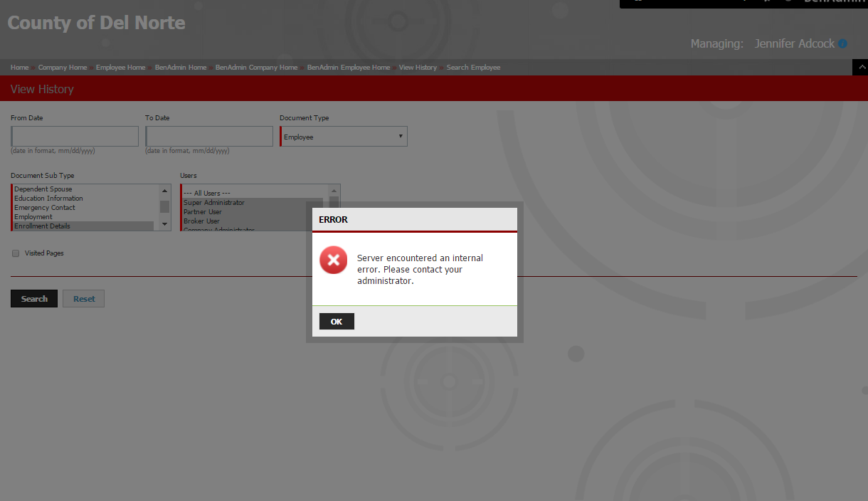The width and height of the screenshot is (868, 501).
Task: Click the Document Sub Type scrollbar thumb
Action: point(165,206)
